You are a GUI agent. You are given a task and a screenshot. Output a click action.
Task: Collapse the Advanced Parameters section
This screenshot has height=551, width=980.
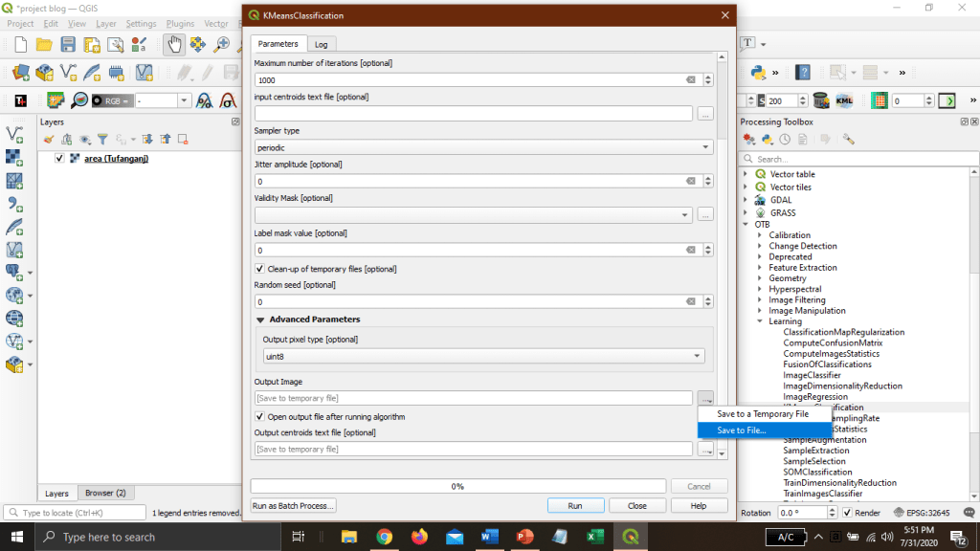click(x=260, y=320)
